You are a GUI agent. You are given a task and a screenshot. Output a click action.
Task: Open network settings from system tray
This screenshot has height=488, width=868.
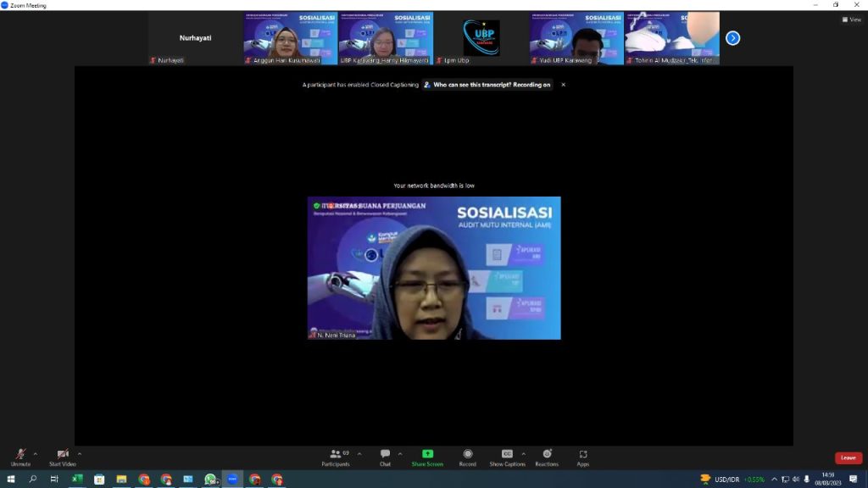click(785, 480)
